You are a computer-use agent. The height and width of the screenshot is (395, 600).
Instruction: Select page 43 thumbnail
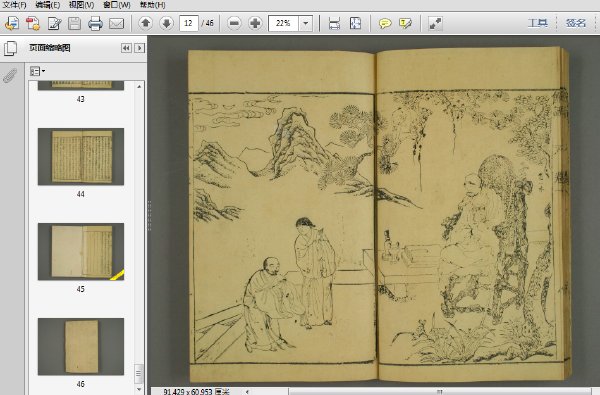coord(81,85)
